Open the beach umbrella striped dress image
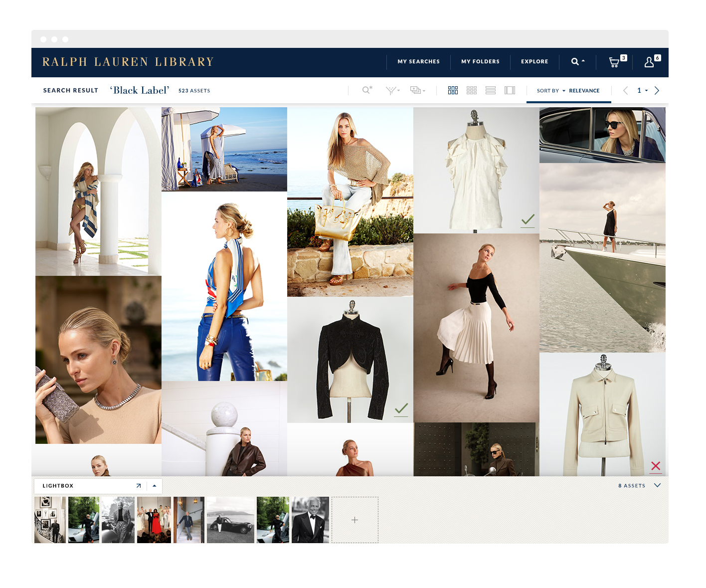 coord(224,149)
